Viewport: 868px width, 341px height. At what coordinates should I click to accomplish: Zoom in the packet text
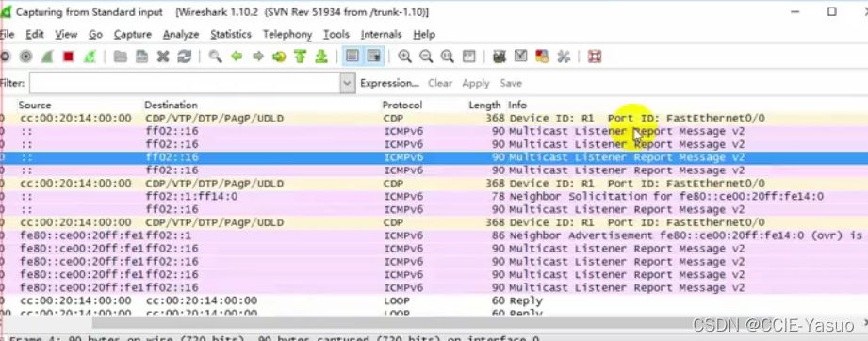coord(404,57)
